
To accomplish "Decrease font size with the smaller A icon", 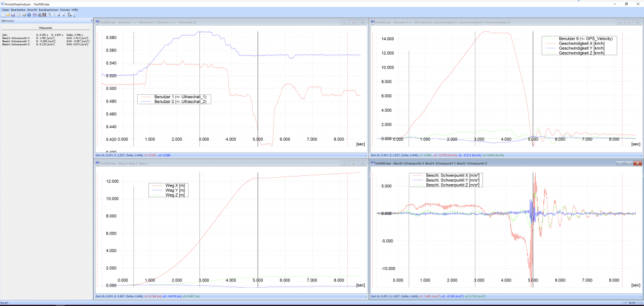I will tap(64, 15).
